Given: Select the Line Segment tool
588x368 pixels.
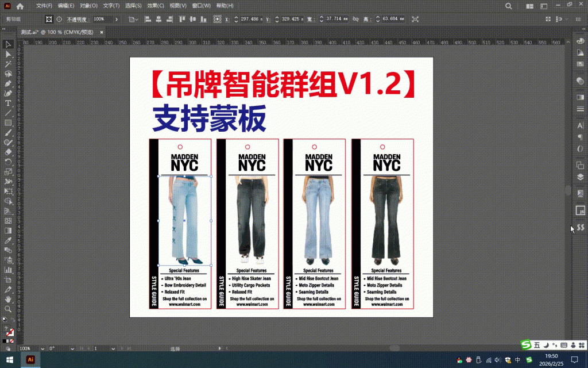Looking at the screenshot, I should coord(8,113).
